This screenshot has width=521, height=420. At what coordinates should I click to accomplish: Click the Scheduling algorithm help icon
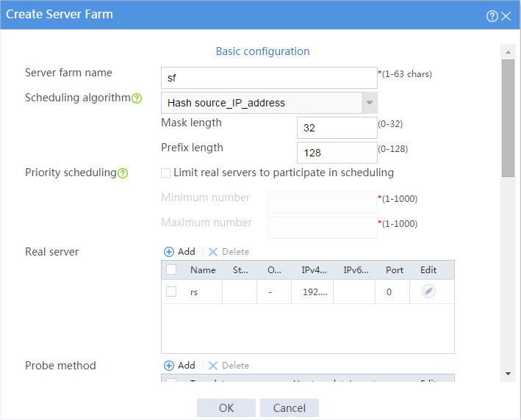click(137, 98)
